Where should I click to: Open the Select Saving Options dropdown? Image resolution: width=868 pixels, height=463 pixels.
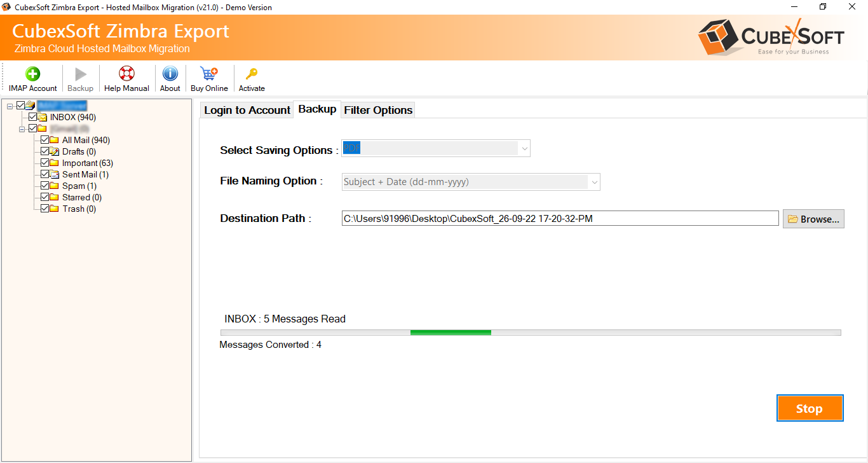[x=436, y=148]
